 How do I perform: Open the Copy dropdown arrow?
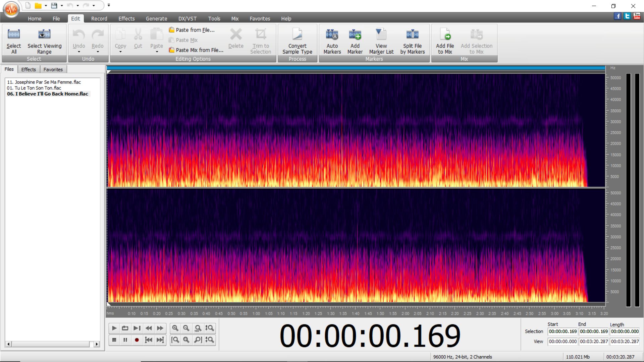[x=120, y=52]
